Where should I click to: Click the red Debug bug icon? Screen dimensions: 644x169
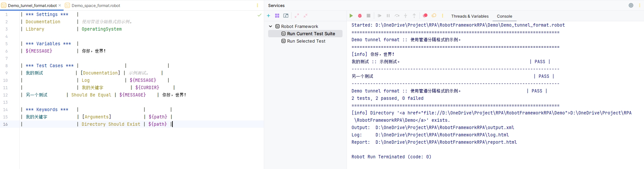tap(360, 16)
